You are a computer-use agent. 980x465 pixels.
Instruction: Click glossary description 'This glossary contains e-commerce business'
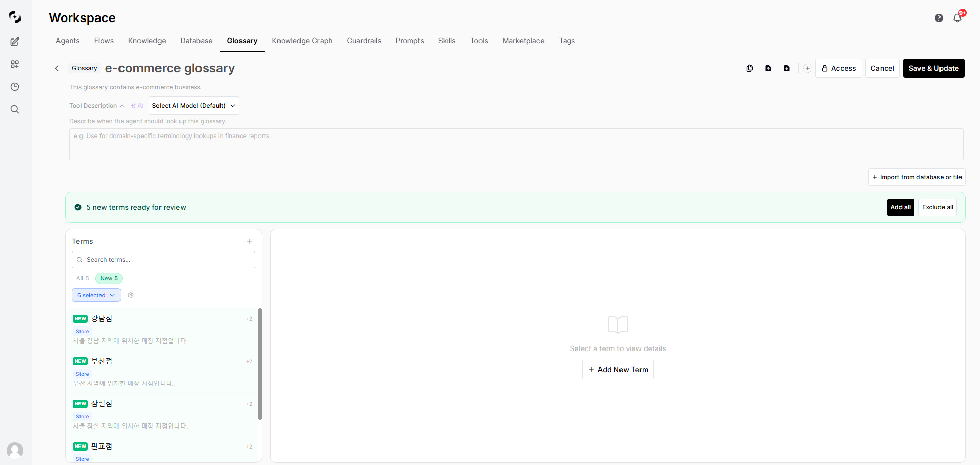135,87
